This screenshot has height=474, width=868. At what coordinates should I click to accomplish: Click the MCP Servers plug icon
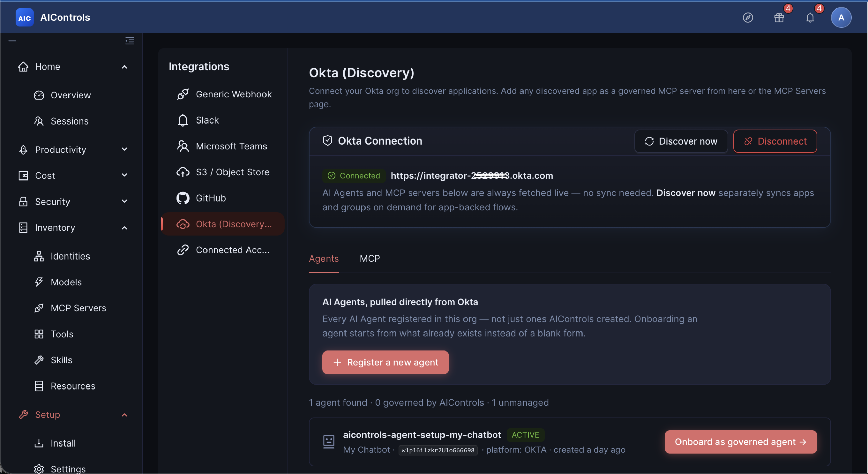pyautogui.click(x=39, y=308)
